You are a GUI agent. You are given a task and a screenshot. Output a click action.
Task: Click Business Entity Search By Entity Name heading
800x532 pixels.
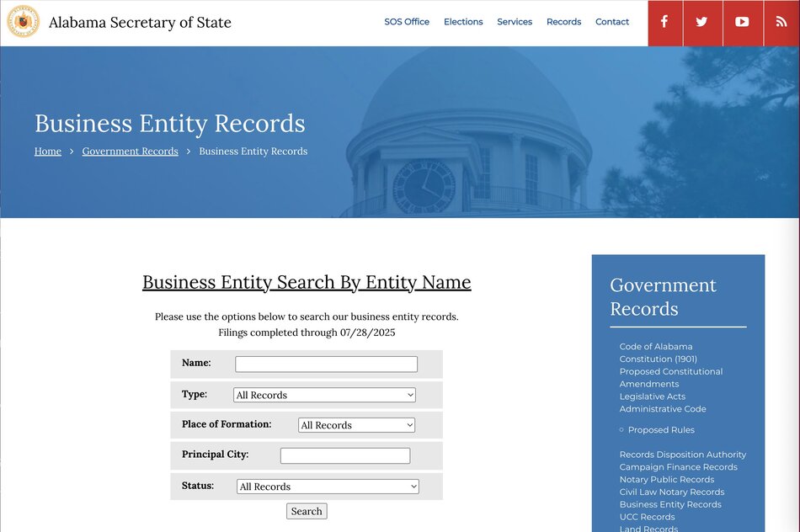[x=307, y=282]
